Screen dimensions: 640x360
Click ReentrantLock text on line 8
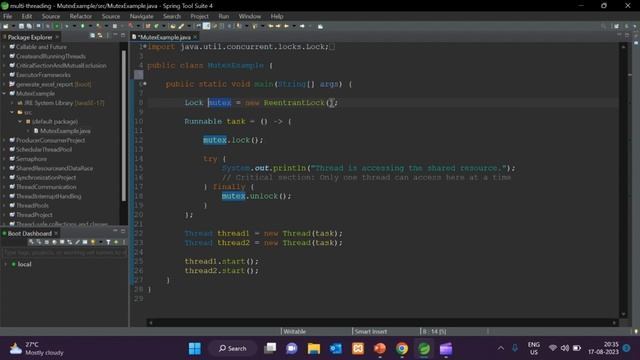(x=294, y=102)
